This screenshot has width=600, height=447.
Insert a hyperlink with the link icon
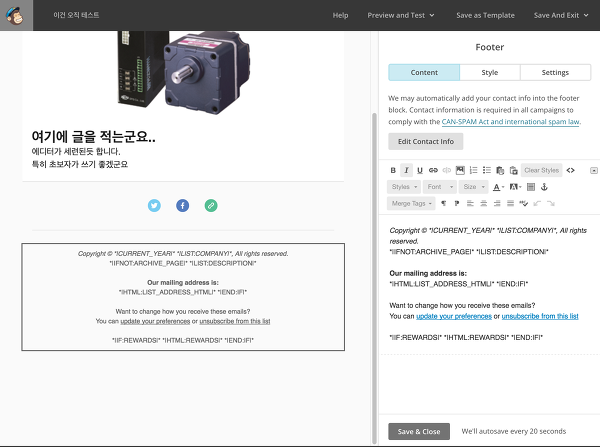click(x=433, y=170)
